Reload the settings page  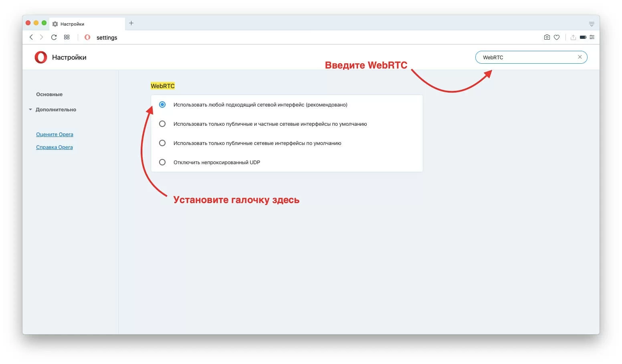tap(54, 37)
